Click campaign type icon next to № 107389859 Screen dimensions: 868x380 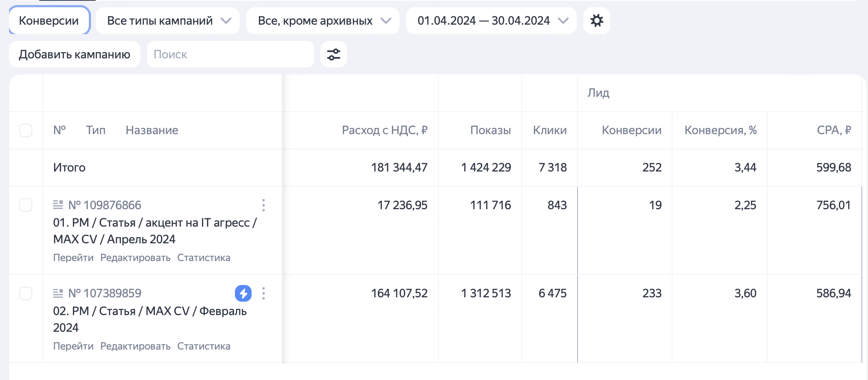58,293
